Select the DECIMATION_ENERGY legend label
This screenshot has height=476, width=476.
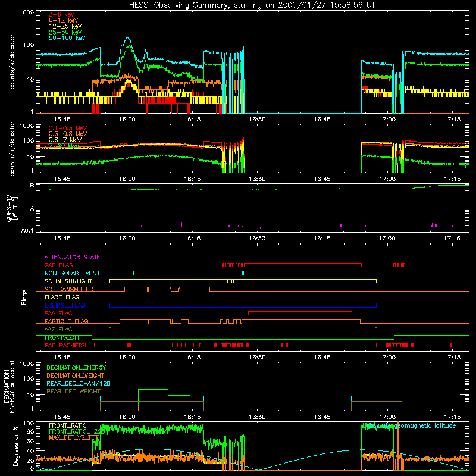[76, 368]
